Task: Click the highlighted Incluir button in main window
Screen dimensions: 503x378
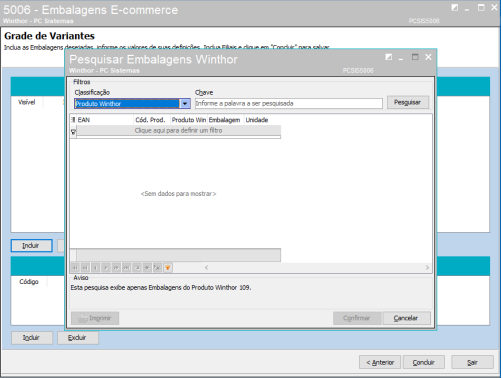Action: (x=31, y=246)
